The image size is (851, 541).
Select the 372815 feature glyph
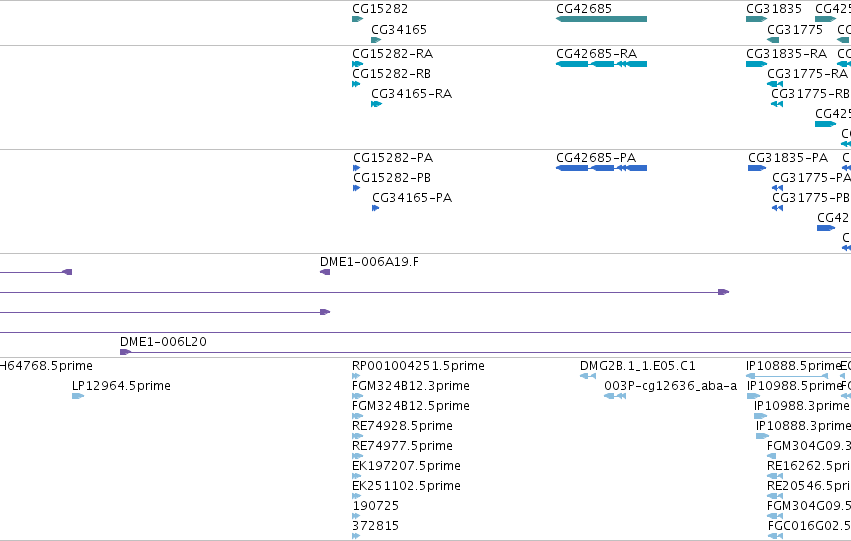[356, 536]
